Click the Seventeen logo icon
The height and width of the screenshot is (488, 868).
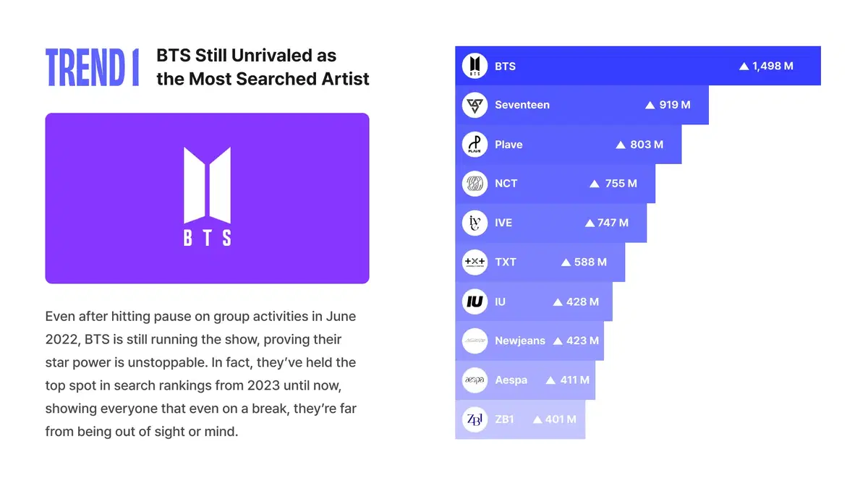click(x=475, y=105)
